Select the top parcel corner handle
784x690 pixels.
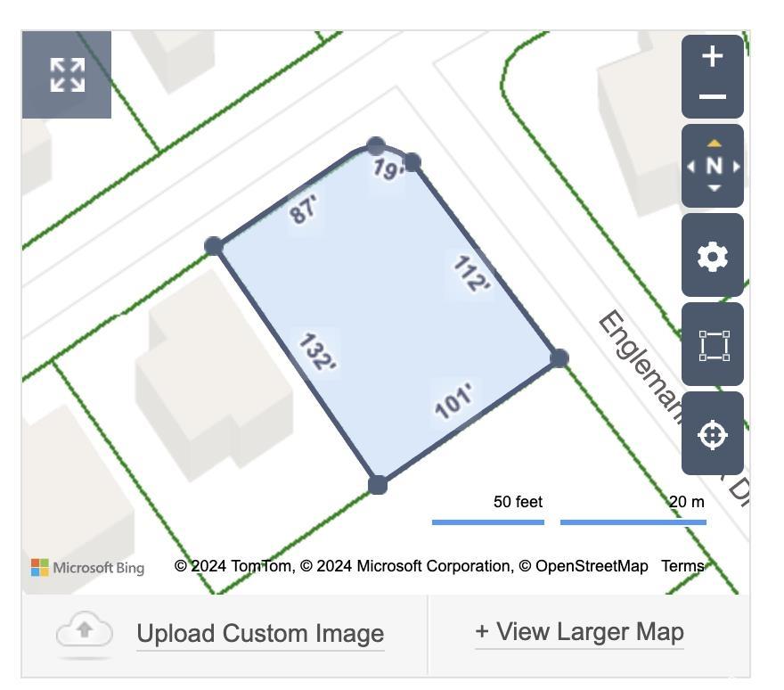376,146
